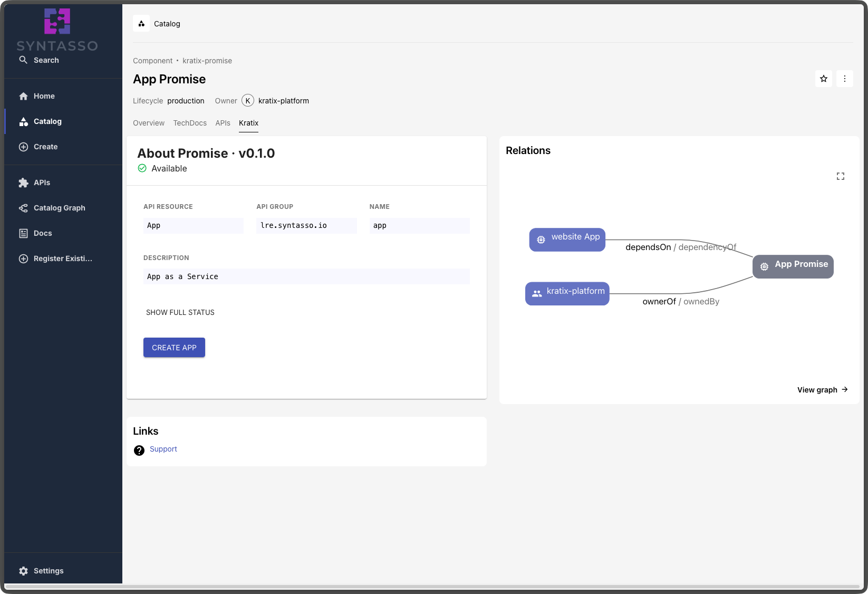
Task: Click the App value under API Resource
Action: point(194,225)
